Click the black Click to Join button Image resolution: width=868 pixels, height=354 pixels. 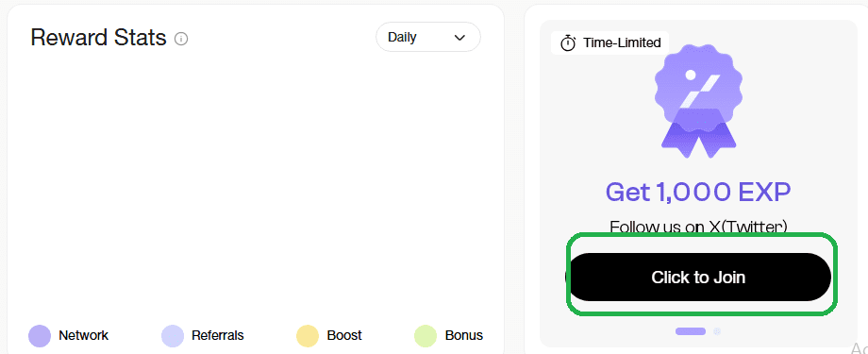(699, 277)
